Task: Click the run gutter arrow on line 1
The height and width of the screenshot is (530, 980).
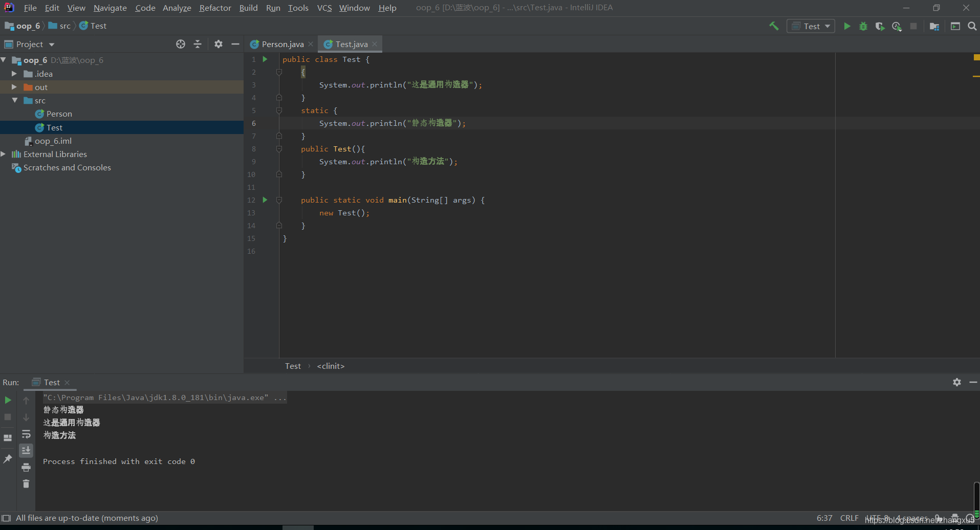Action: click(x=265, y=59)
